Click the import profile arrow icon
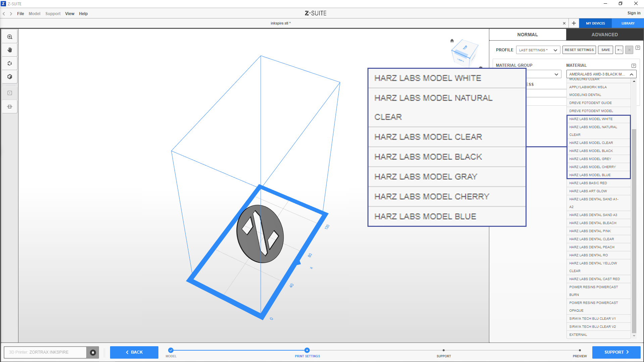644x362 pixels. pos(620,50)
